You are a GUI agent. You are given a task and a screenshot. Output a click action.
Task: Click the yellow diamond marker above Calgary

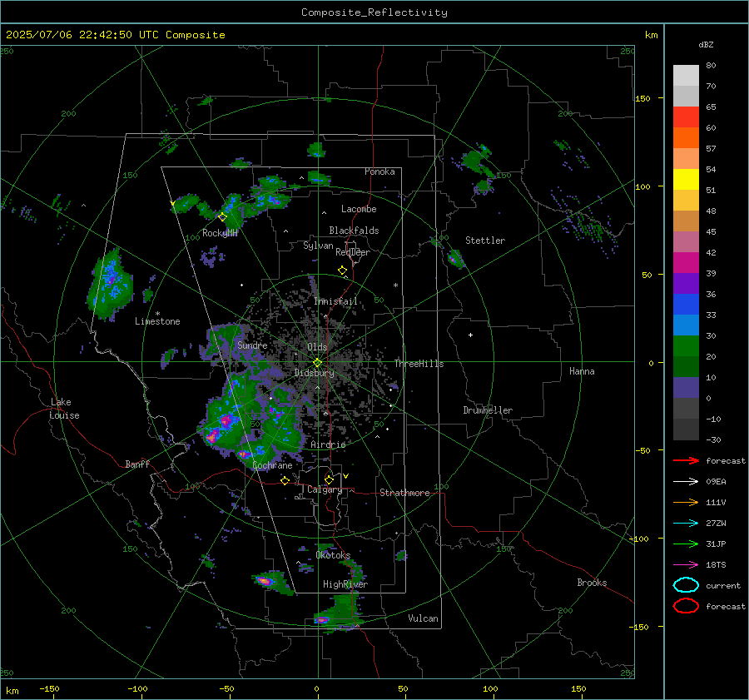[x=329, y=479]
